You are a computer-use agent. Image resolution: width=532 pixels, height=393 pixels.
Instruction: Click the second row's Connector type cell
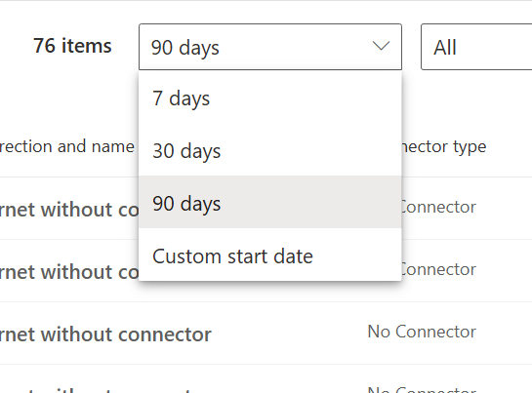click(x=438, y=269)
